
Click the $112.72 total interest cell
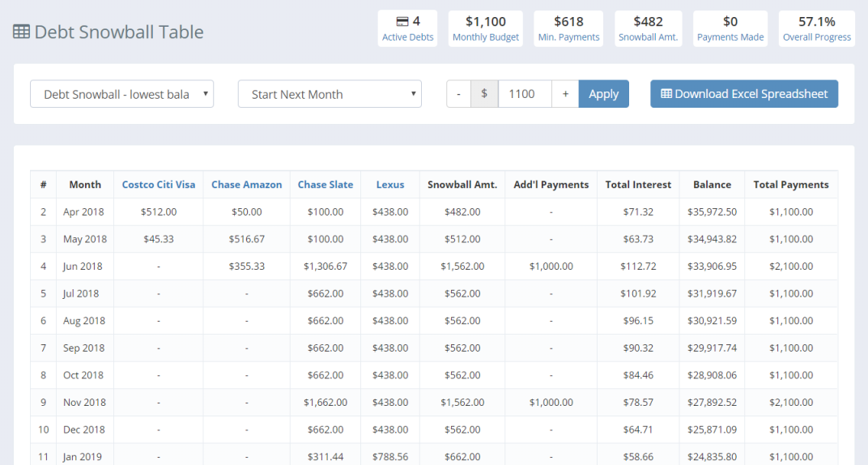tap(638, 267)
